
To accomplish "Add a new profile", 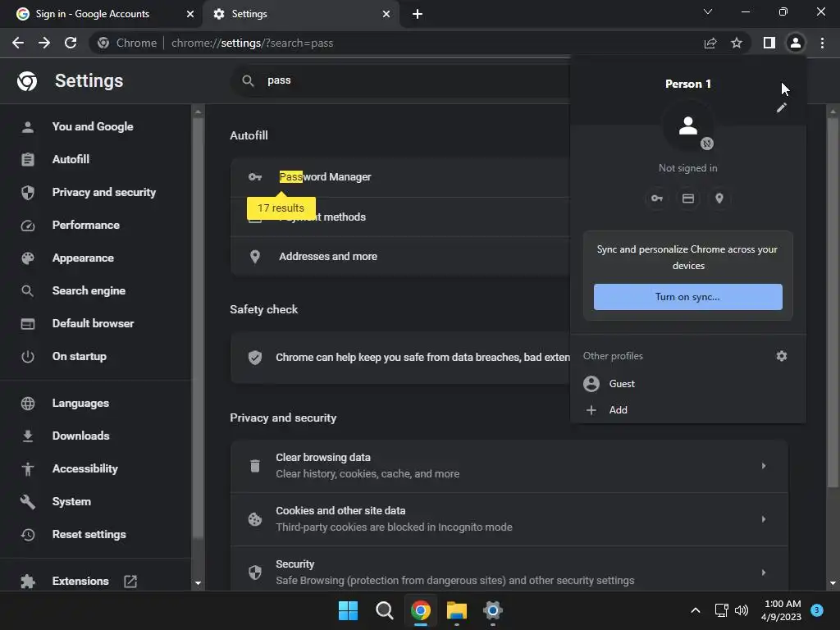I will coord(688,410).
